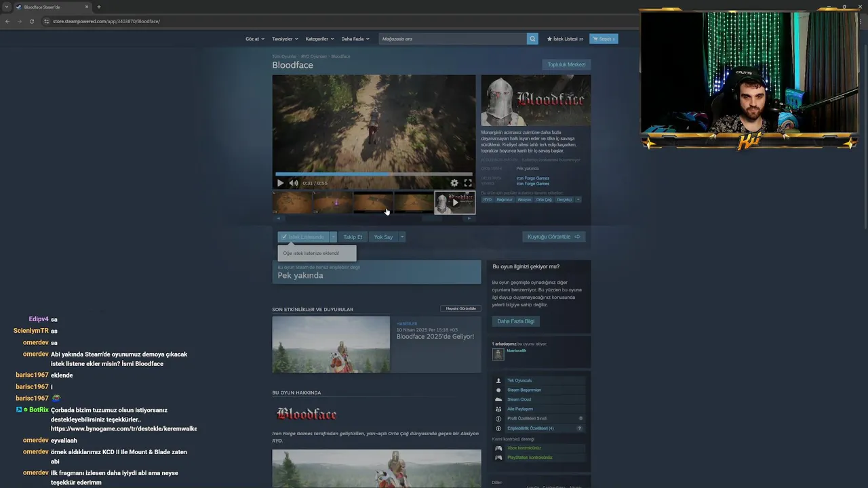
Task: Click the Gerçekçi tag
Action: pyautogui.click(x=564, y=199)
